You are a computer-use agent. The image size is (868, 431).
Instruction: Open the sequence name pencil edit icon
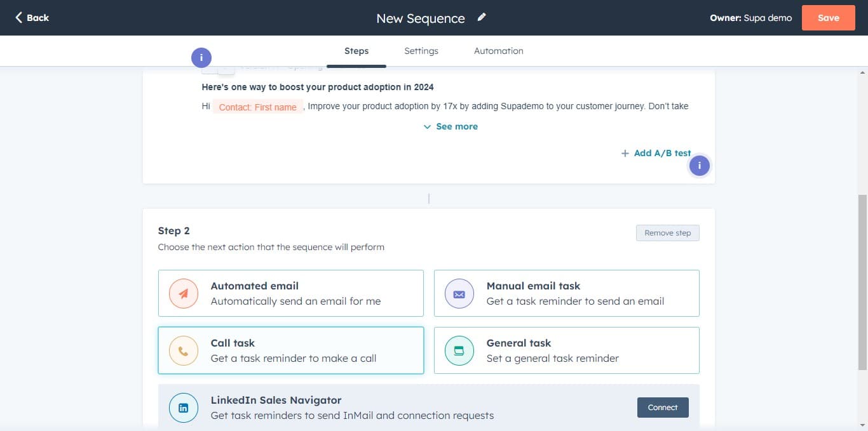[x=481, y=17]
